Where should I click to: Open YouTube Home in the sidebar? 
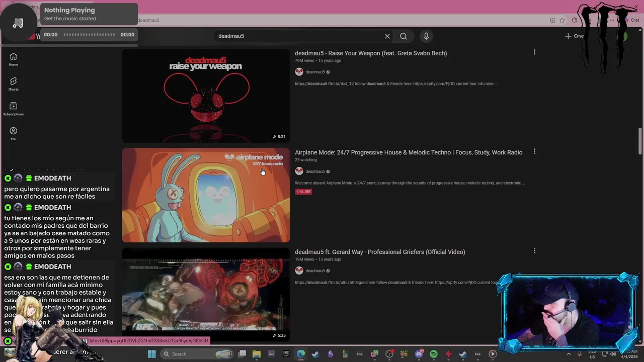[x=13, y=59]
